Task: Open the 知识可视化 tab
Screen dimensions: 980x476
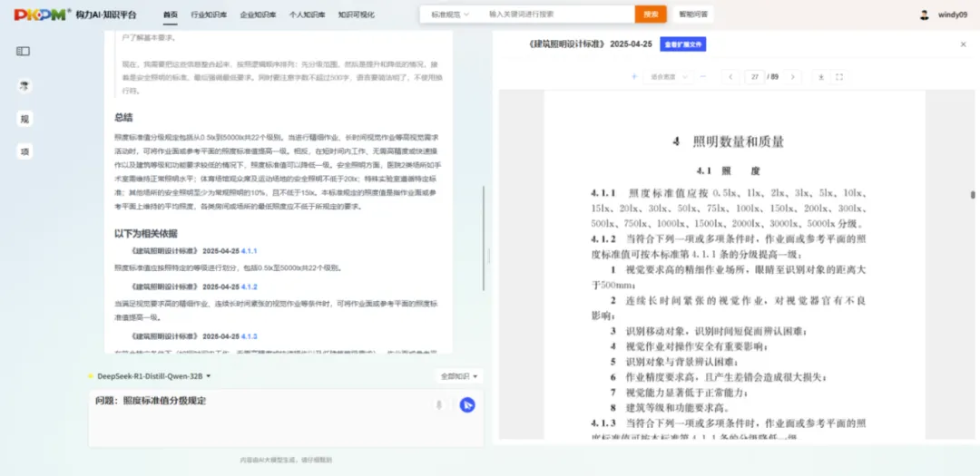Action: pos(356,15)
